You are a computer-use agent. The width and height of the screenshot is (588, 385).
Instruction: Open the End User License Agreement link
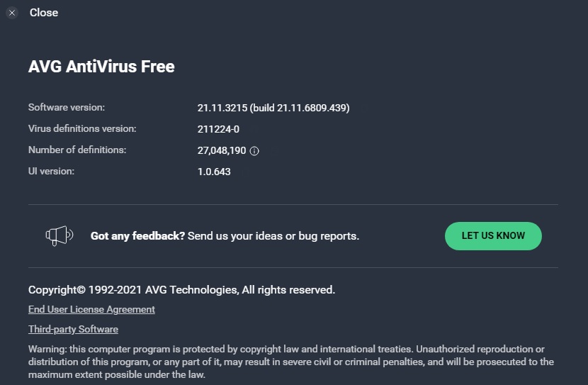[x=91, y=309]
